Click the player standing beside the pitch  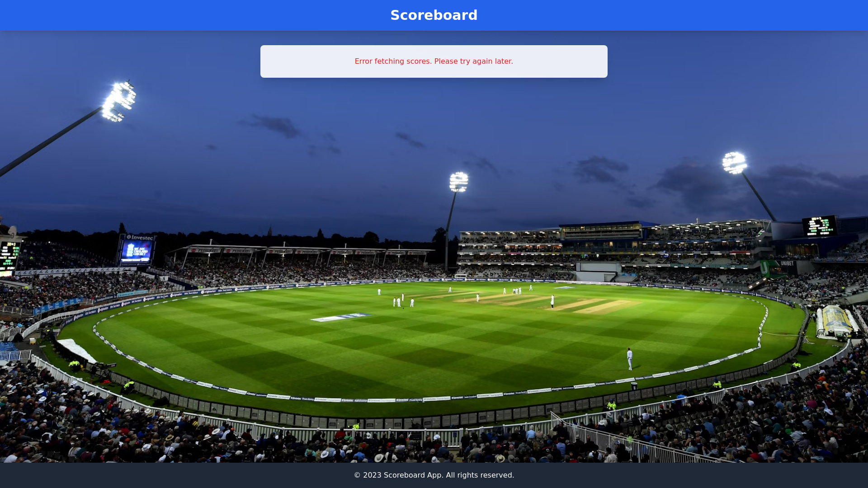click(x=552, y=300)
